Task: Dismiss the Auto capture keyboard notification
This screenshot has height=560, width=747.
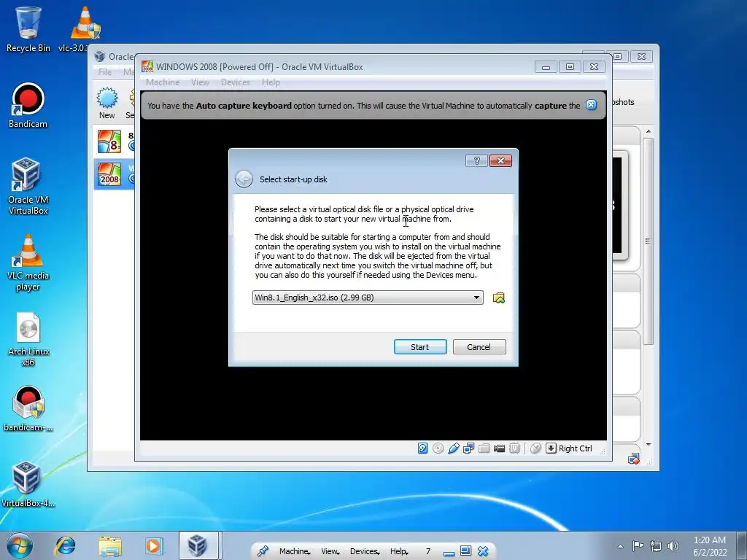Action: pyautogui.click(x=591, y=105)
